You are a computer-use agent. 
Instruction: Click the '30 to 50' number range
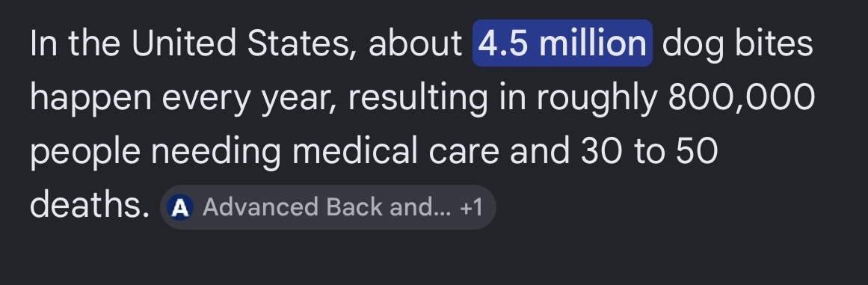click(x=649, y=150)
